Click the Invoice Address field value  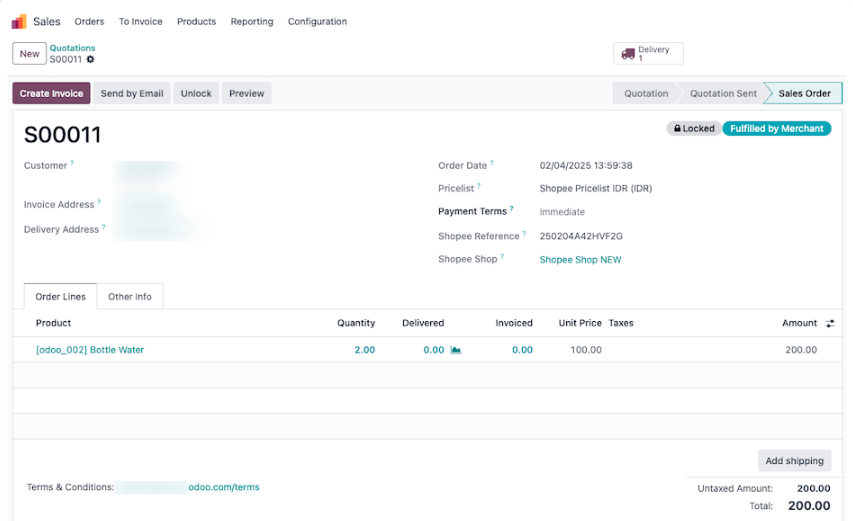[x=147, y=204]
